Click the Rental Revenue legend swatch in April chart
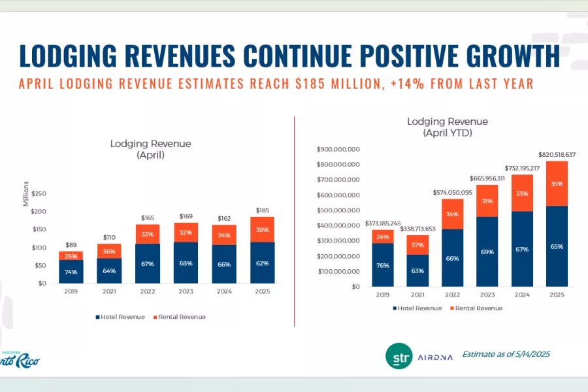This screenshot has height=392, width=588. tap(155, 317)
